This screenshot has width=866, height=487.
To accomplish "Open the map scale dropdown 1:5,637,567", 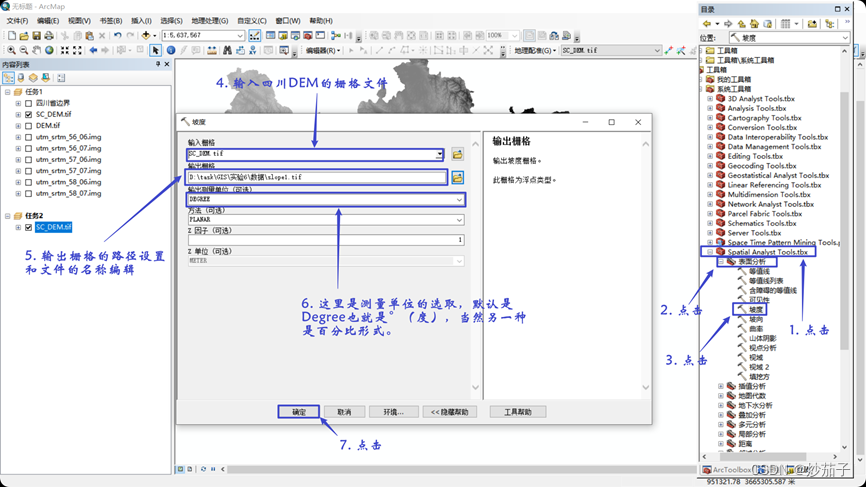I will pos(240,35).
